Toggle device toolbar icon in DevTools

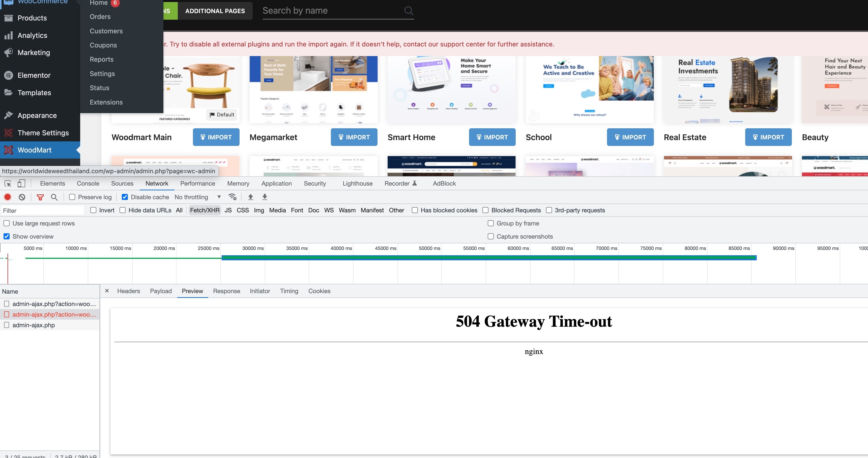tap(21, 184)
